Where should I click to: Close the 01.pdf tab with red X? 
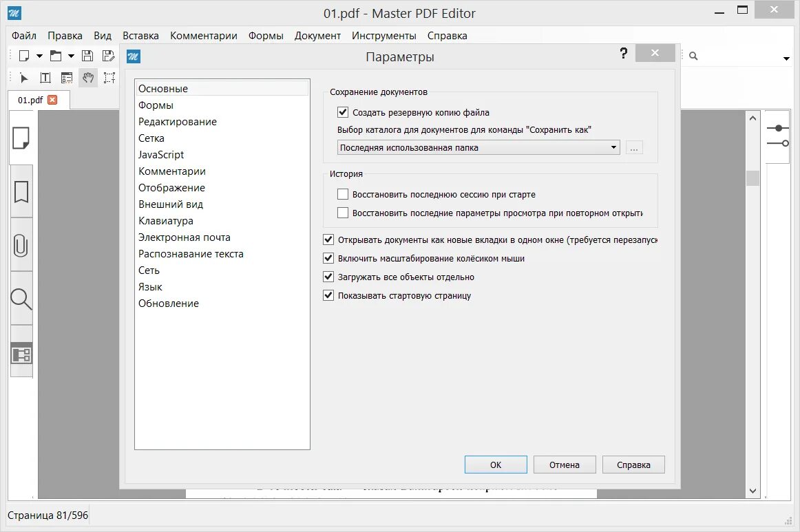coord(52,100)
